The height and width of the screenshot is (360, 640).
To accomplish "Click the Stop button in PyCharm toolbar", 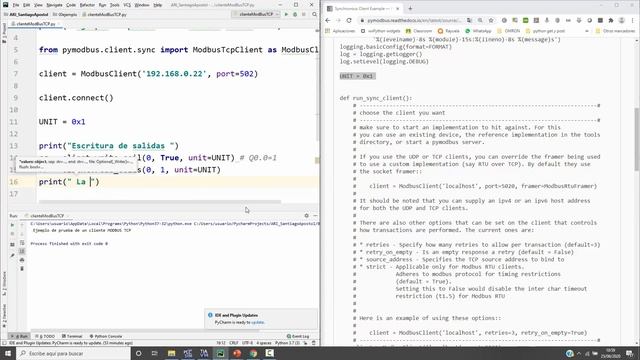I will coord(304,14).
